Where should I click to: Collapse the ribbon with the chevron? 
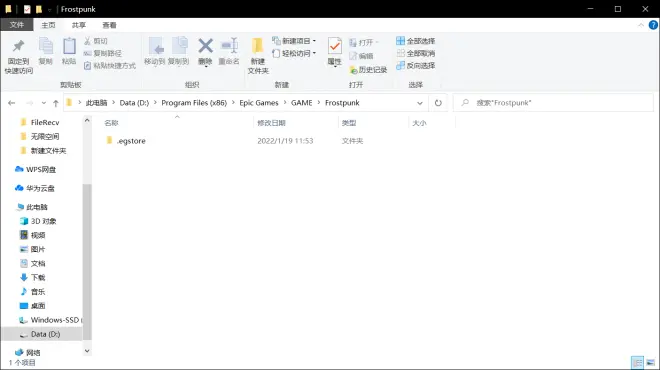click(x=641, y=25)
